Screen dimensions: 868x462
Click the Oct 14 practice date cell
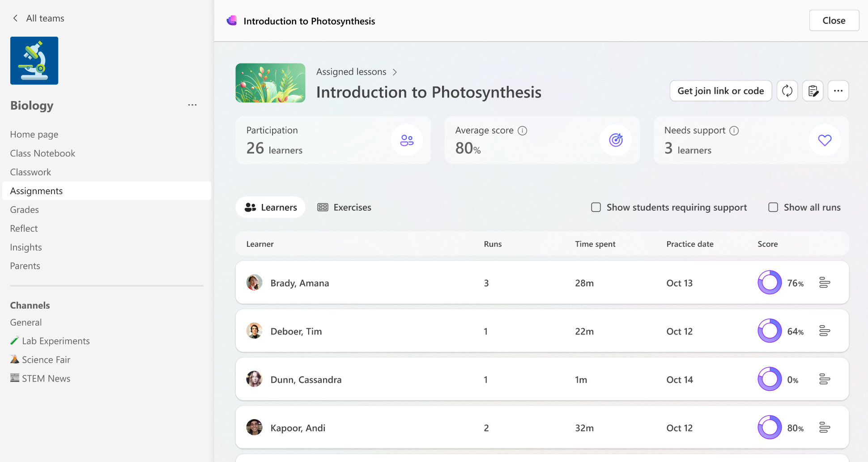pos(679,380)
